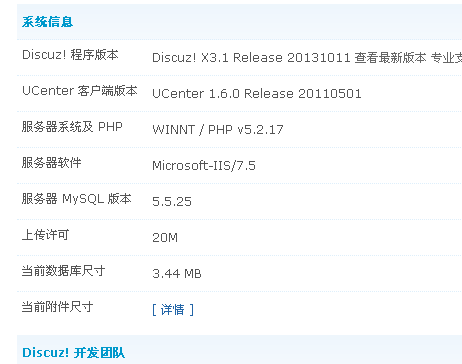Click the Discuz! 程序版本 row label
This screenshot has height=364, width=462.
(70, 55)
